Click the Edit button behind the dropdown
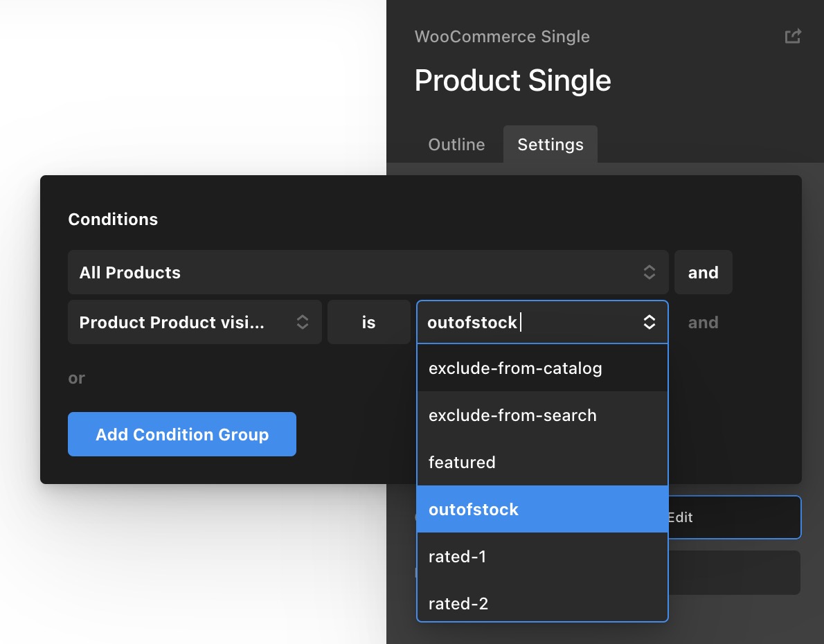 tap(733, 517)
